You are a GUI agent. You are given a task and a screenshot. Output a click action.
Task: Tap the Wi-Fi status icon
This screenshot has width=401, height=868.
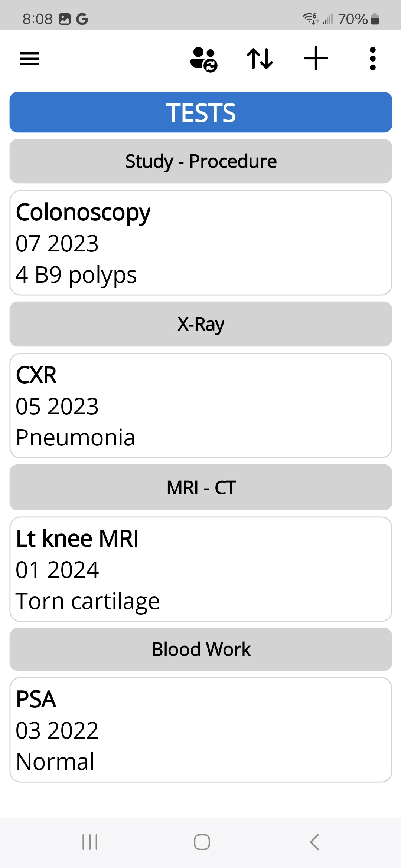coord(310,18)
